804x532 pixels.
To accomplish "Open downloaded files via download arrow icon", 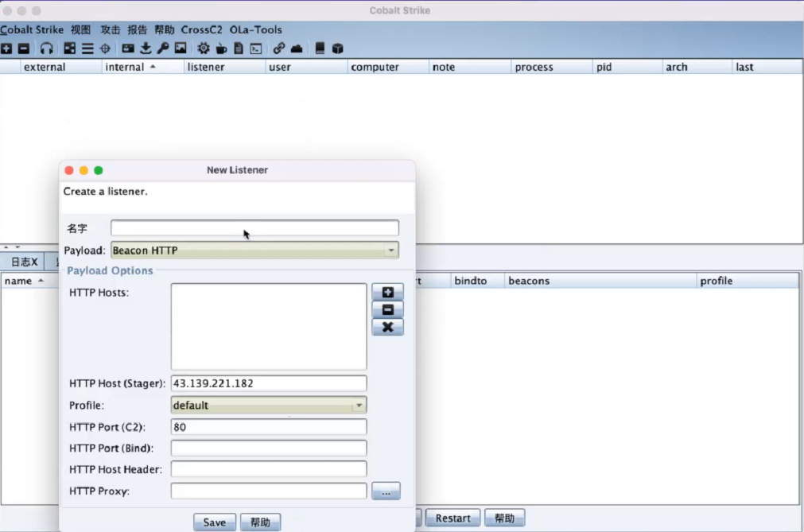I will [146, 49].
